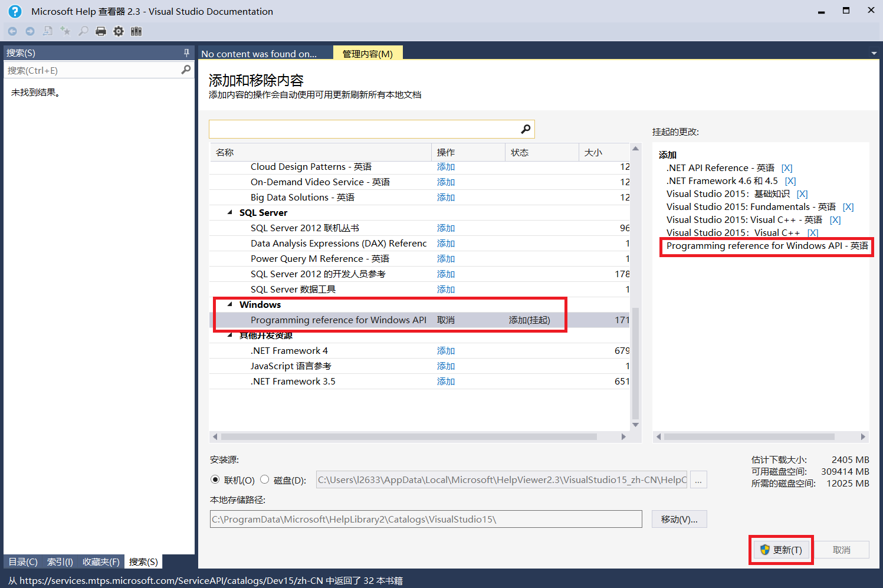
Task: Click the shield icon on 更新(T) button
Action: coord(765,550)
